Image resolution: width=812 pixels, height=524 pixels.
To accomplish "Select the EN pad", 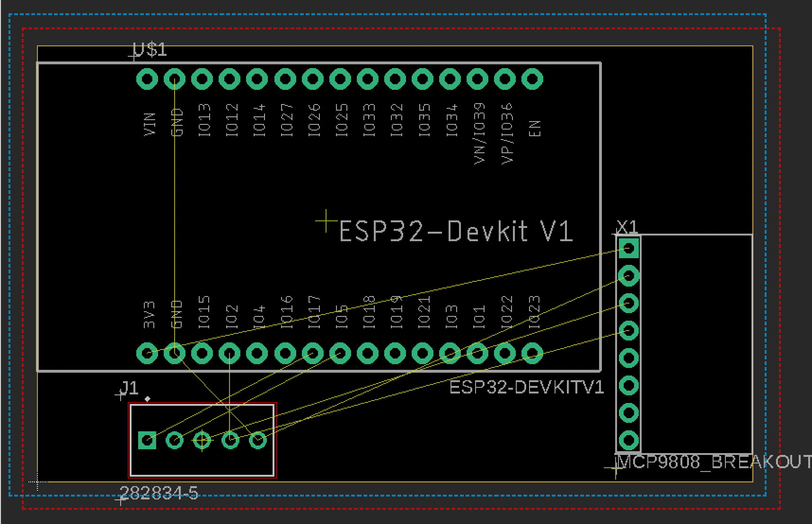I will (532, 79).
